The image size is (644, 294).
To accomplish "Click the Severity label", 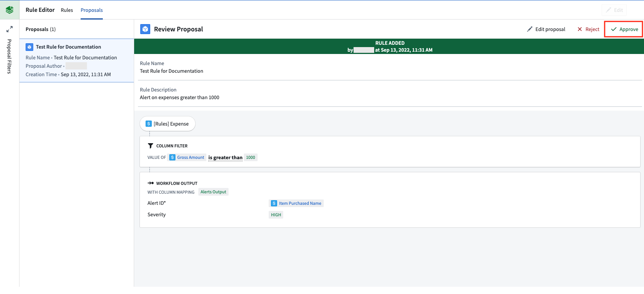I will pos(157,215).
